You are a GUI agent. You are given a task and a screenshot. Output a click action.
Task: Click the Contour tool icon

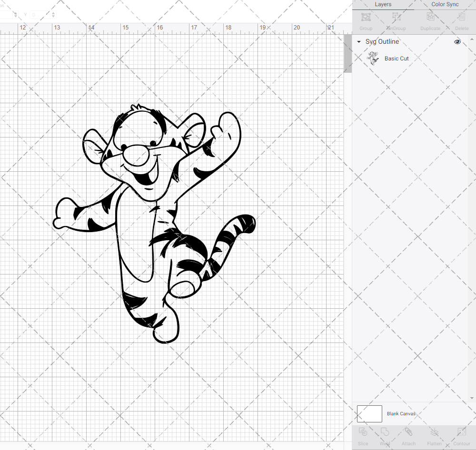pos(461,432)
